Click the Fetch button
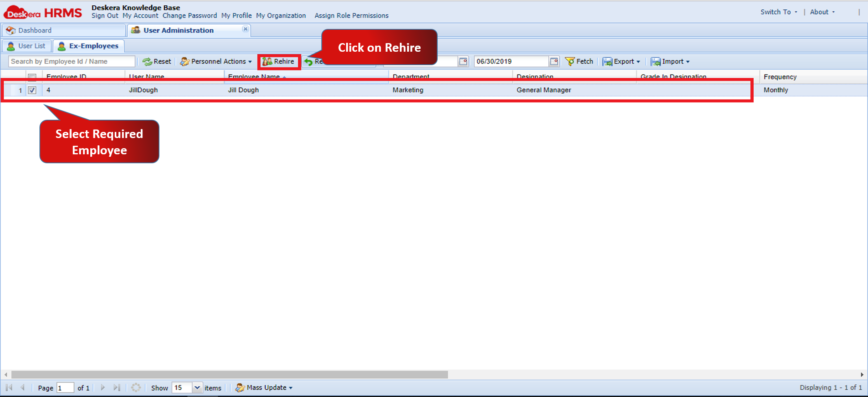Screen dimensions: 868x397 [579, 61]
